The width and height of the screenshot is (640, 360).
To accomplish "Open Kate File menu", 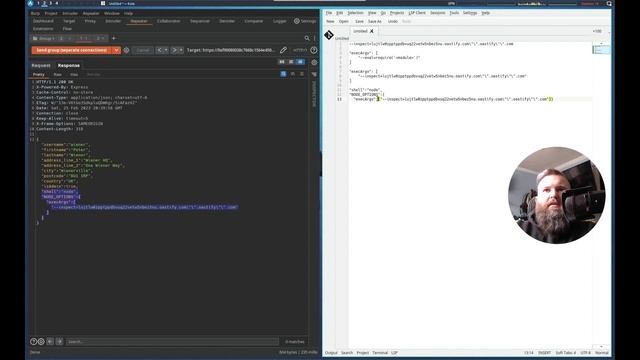I will click(329, 13).
